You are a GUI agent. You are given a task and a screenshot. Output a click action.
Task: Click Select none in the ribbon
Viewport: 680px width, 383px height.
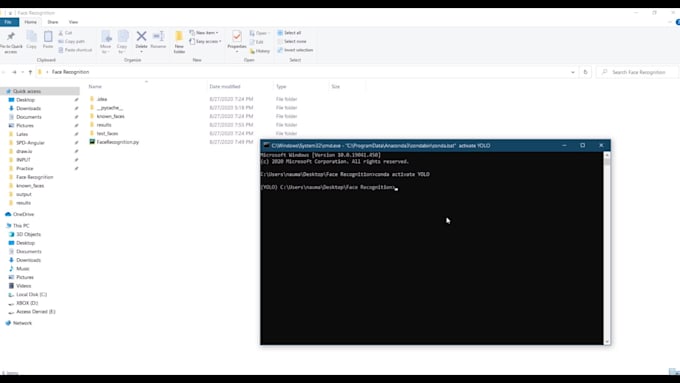pos(292,42)
